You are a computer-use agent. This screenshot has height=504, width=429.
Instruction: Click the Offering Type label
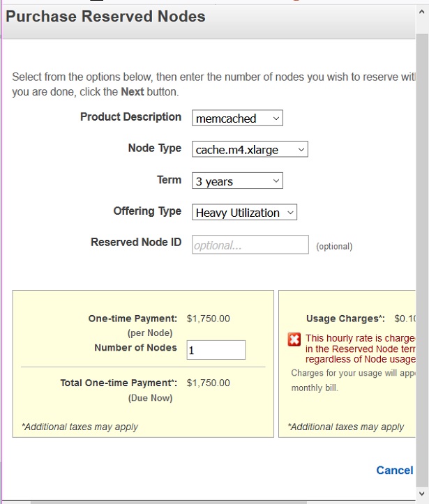pyautogui.click(x=147, y=211)
